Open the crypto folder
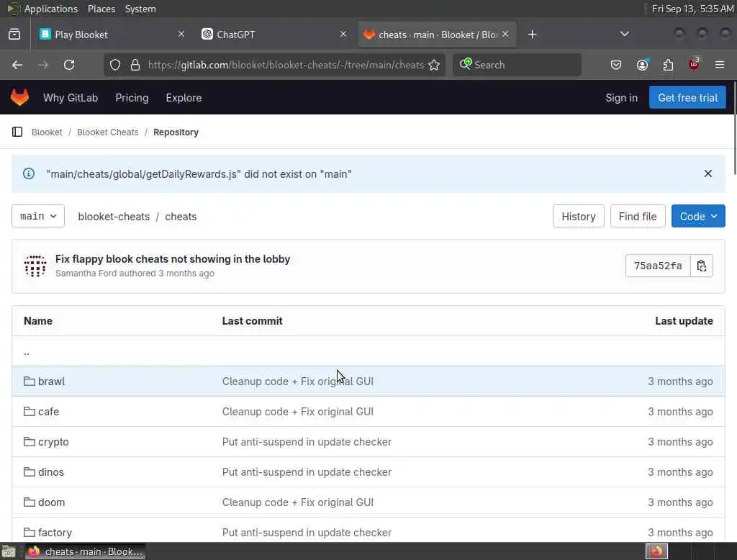737x560 pixels. pos(53,442)
